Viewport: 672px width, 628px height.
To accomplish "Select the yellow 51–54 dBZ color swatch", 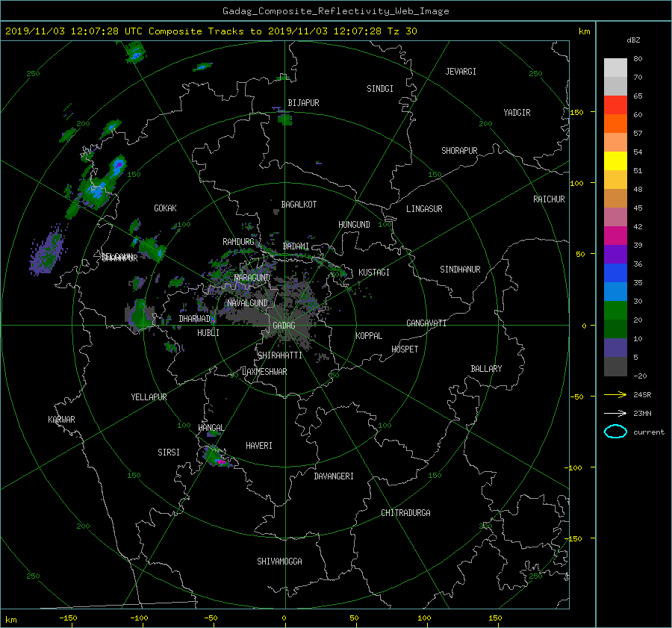I will [615, 161].
